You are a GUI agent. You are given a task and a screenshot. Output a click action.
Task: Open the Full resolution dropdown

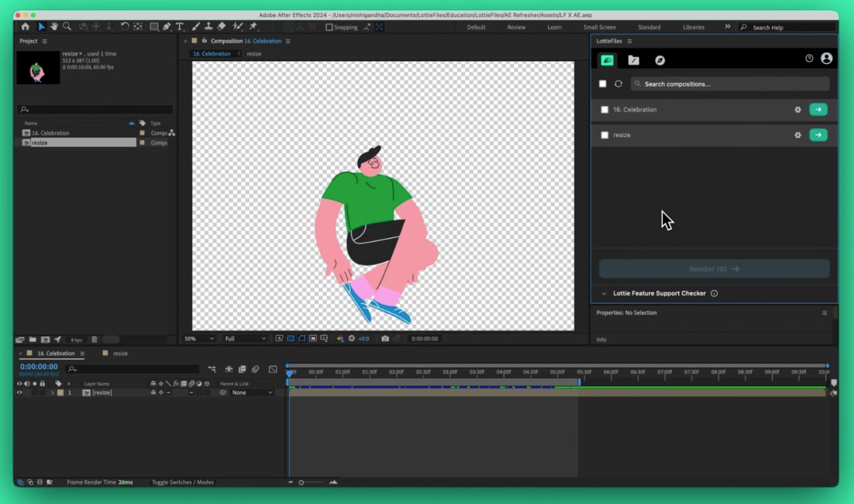(x=244, y=339)
